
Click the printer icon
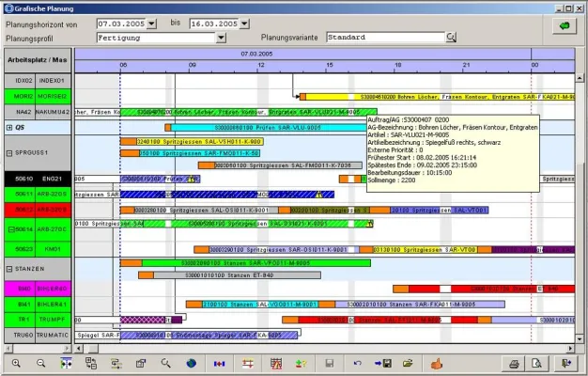point(514,363)
